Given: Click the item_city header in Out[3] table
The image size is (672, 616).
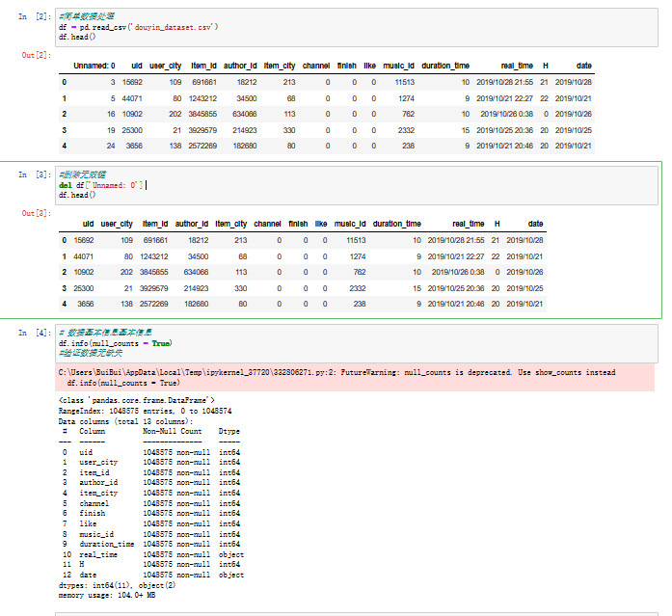Looking at the screenshot, I should coord(231,224).
